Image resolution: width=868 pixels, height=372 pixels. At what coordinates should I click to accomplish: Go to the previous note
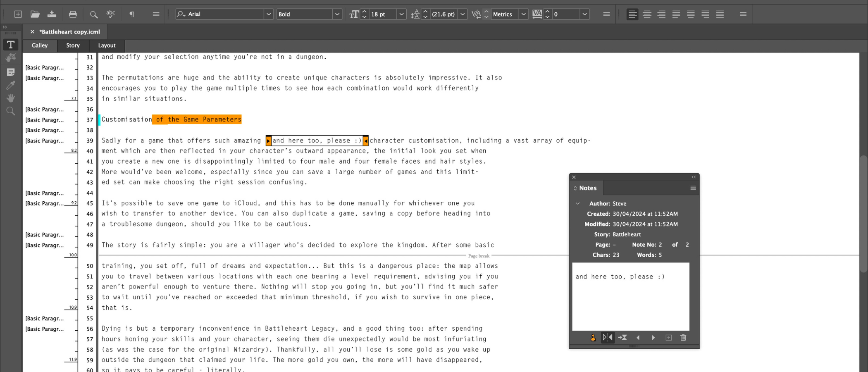pos(638,338)
